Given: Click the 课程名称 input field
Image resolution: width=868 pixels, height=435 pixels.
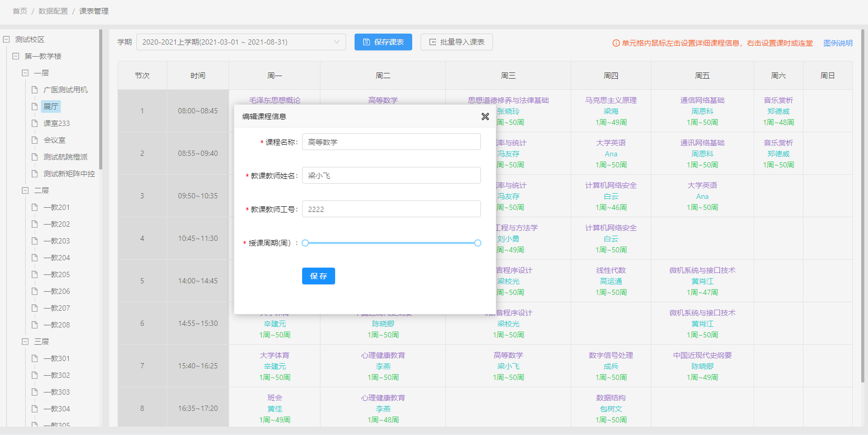Looking at the screenshot, I should (x=391, y=142).
